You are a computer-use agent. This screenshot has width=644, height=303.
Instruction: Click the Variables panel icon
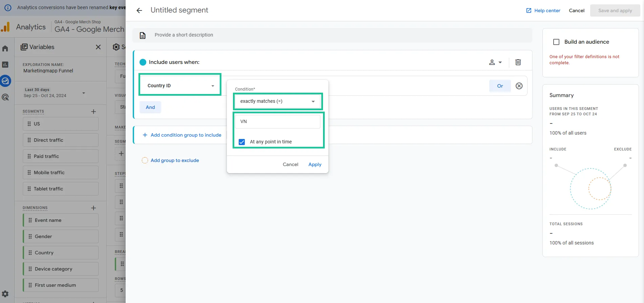click(x=24, y=47)
